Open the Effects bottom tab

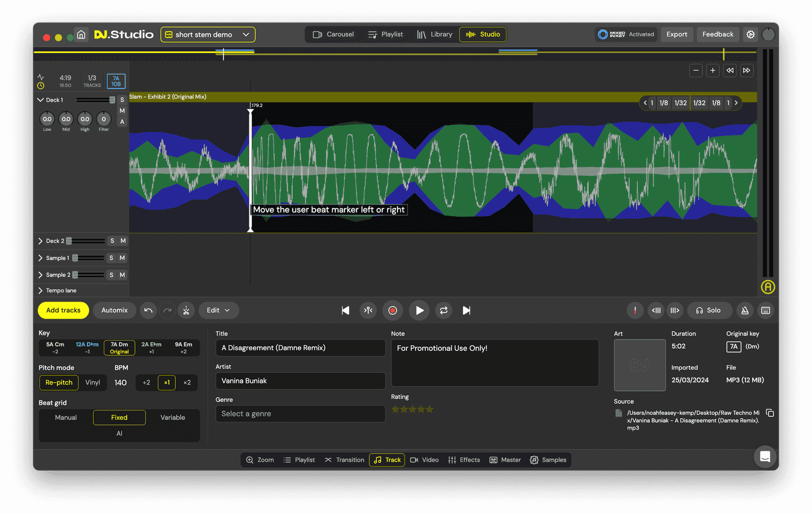click(x=464, y=460)
